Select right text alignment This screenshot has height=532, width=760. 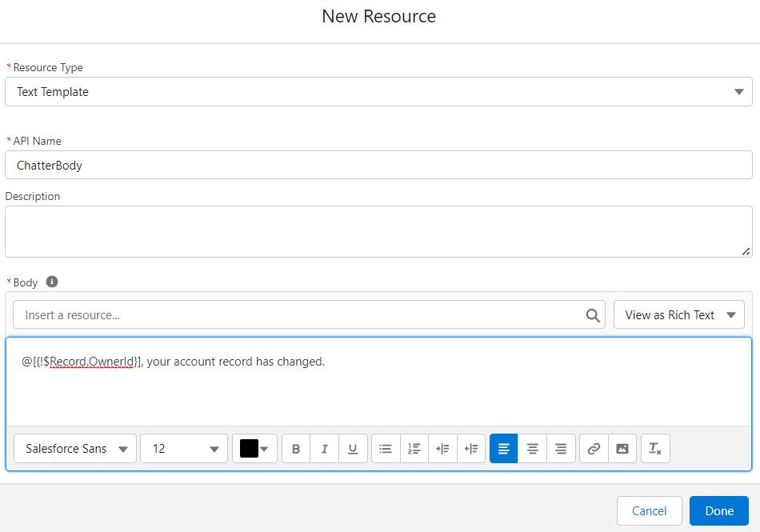(561, 449)
